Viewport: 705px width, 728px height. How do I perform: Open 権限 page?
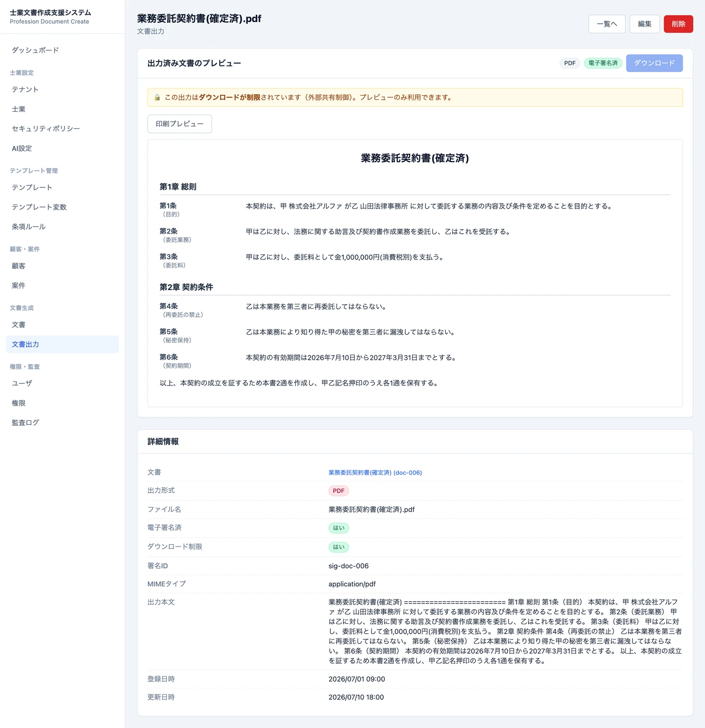[62, 403]
